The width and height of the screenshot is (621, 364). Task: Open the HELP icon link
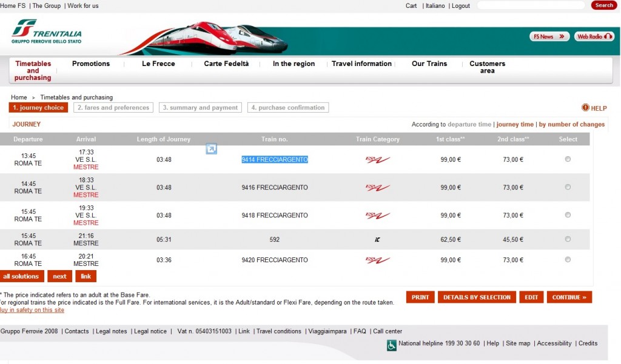tap(594, 108)
